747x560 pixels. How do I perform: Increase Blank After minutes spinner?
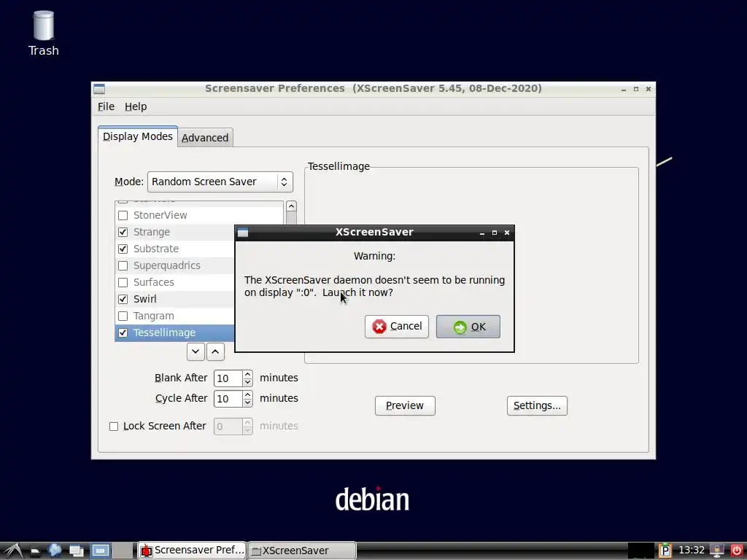pyautogui.click(x=247, y=374)
